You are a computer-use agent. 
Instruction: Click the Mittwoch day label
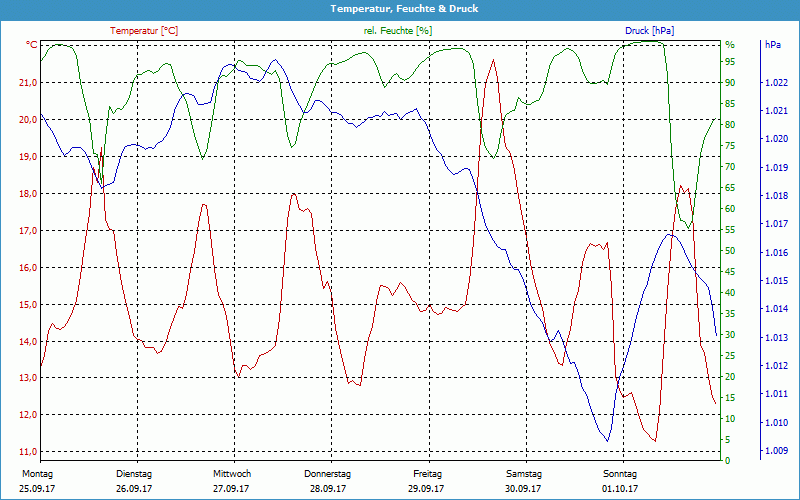tap(232, 474)
